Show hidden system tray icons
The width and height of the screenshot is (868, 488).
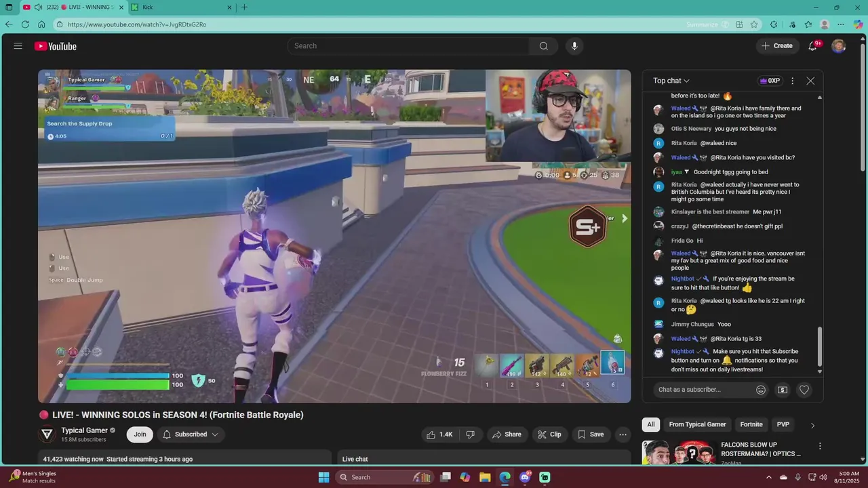[768, 477]
